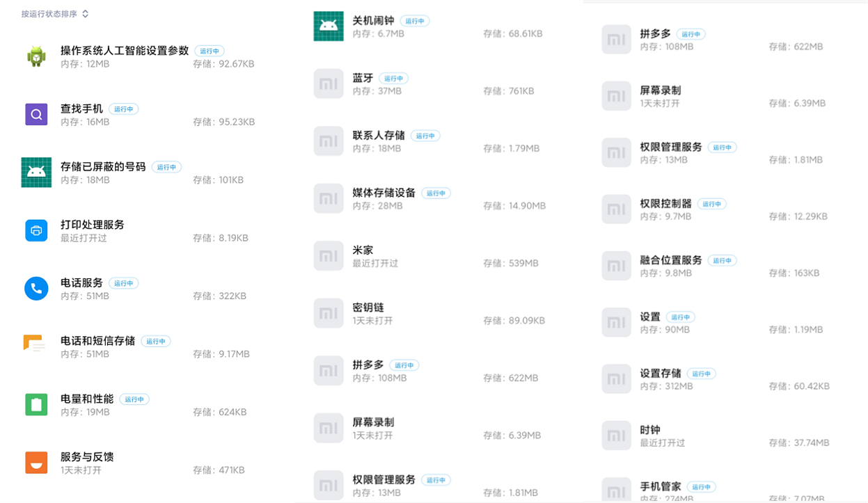Click the purple 查找手机 search icon
868x503 pixels.
click(x=36, y=114)
